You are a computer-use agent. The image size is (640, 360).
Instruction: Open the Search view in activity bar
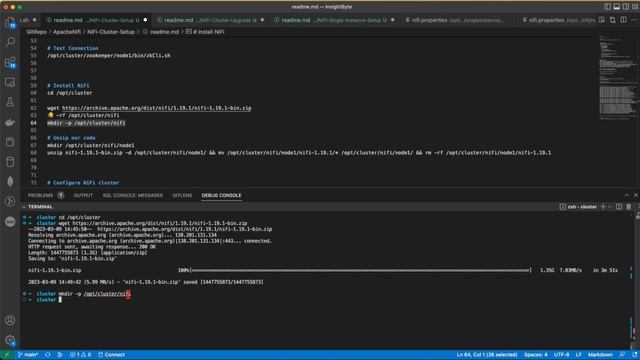pyautogui.click(x=10, y=42)
